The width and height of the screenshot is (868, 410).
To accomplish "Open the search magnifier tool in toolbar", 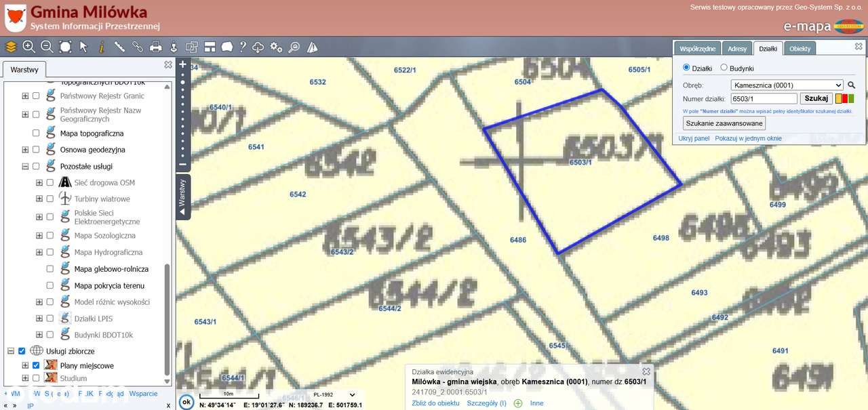I will coord(294,47).
